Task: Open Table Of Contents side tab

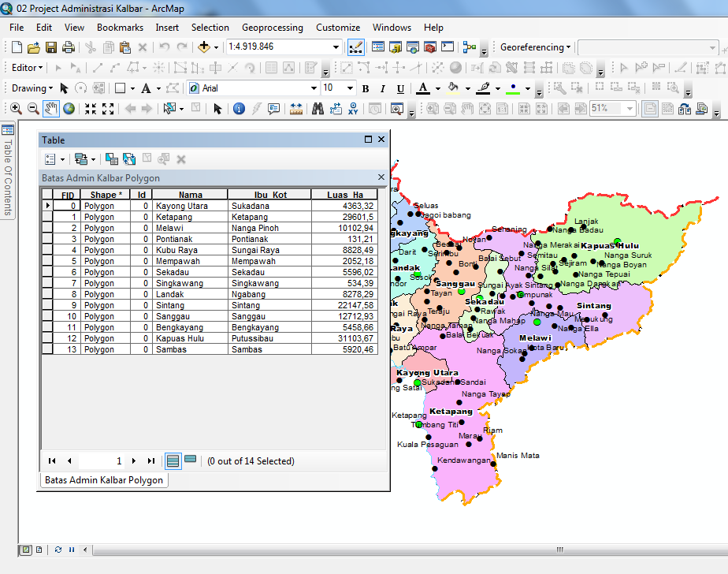Action: (x=8, y=170)
